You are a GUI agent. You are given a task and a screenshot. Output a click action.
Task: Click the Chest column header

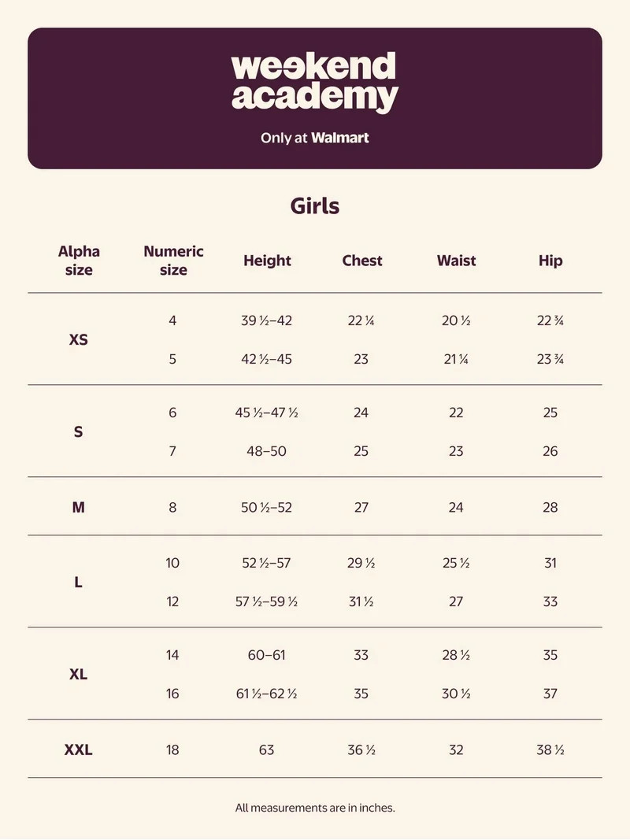click(362, 261)
